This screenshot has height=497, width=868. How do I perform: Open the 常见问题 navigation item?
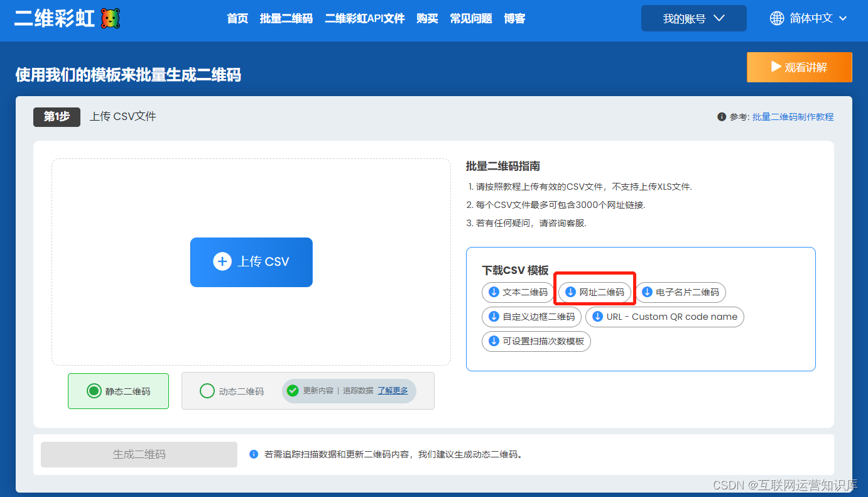(x=471, y=19)
